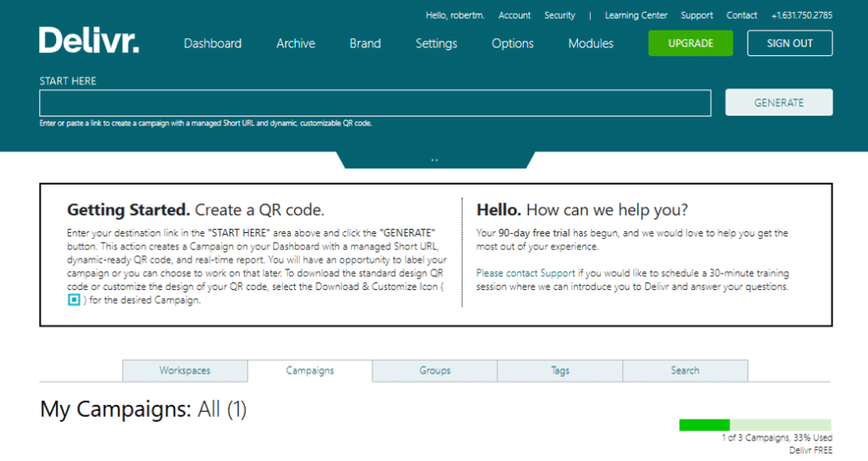The width and height of the screenshot is (868, 461).
Task: Click the 'My Campaigns: All (1)' heading
Action: pyautogui.click(x=143, y=409)
